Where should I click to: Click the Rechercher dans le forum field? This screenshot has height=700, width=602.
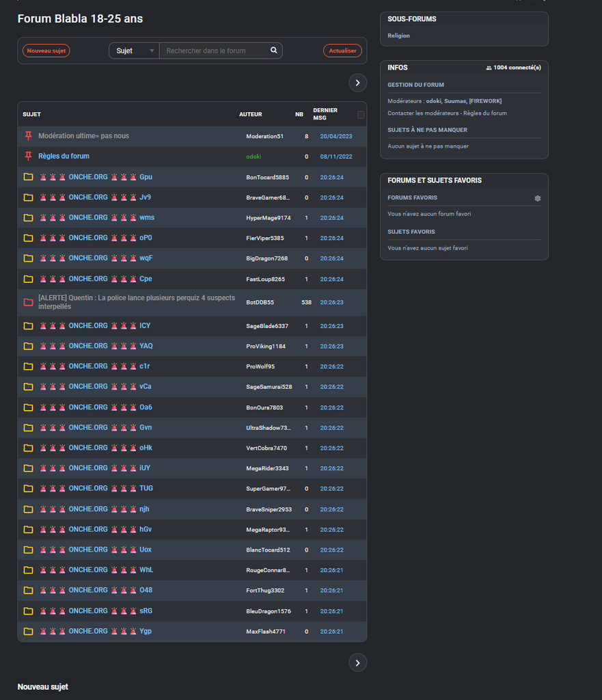pyautogui.click(x=215, y=51)
